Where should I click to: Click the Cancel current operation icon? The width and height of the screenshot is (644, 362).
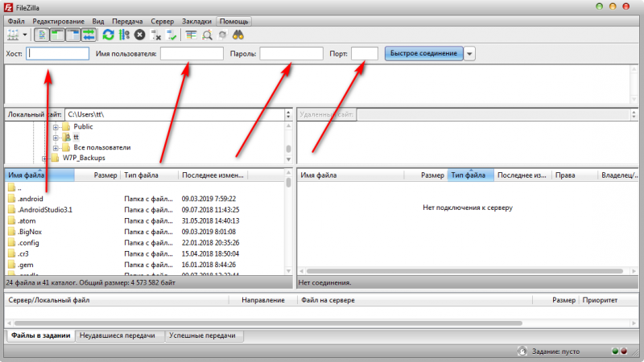(139, 35)
